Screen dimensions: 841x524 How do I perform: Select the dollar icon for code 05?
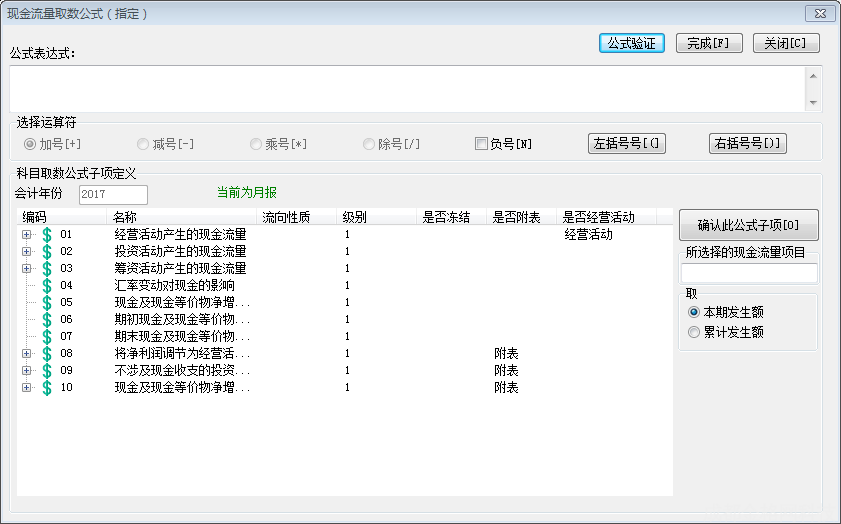[x=46, y=302]
